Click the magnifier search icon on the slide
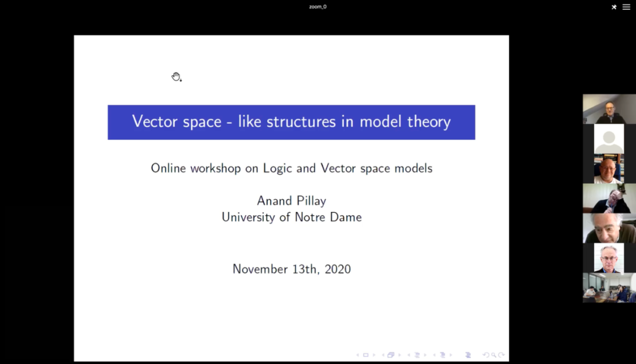Screen dimensions: 636x364 coord(493,355)
